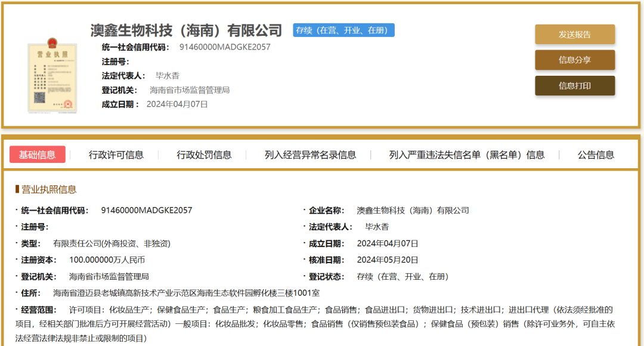Viewport: 644px width, 346px height.
Task: Show the 公告信息 tab
Action: click(596, 155)
